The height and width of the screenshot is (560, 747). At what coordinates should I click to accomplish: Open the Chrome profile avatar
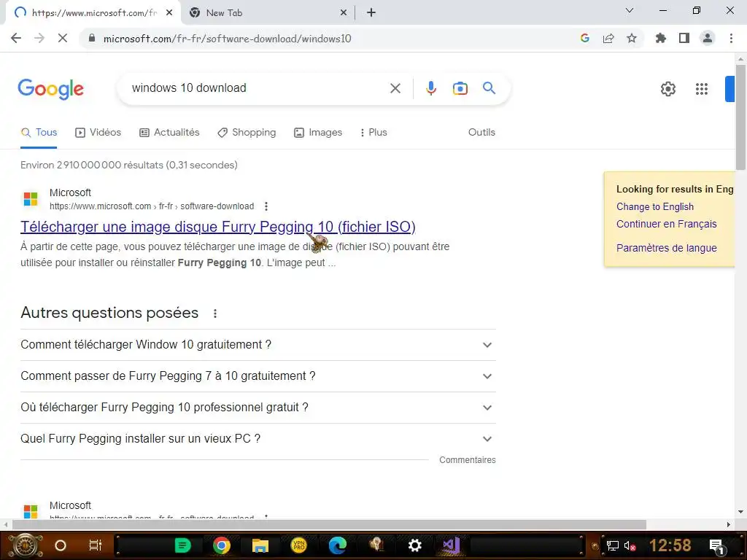point(708,38)
